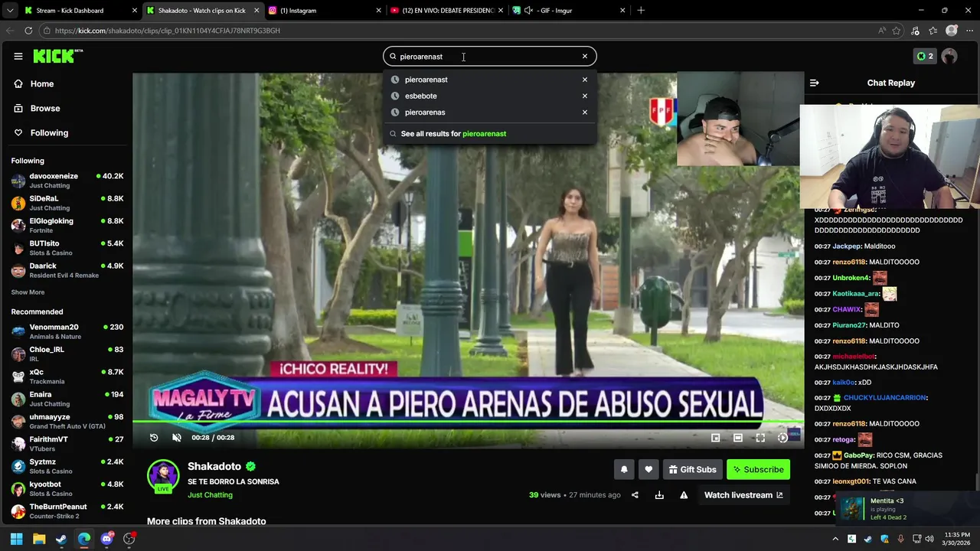The height and width of the screenshot is (551, 980).
Task: Open a new browser tab
Action: [641, 10]
